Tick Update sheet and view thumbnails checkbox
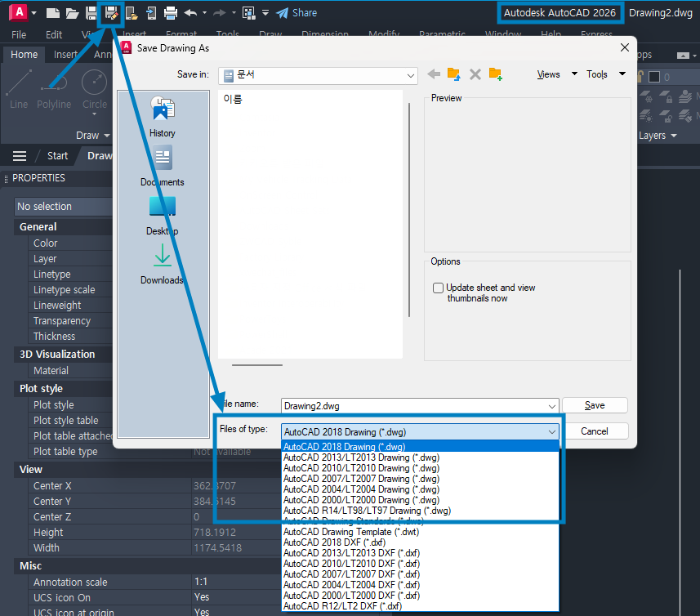This screenshot has height=616, width=700. (438, 288)
